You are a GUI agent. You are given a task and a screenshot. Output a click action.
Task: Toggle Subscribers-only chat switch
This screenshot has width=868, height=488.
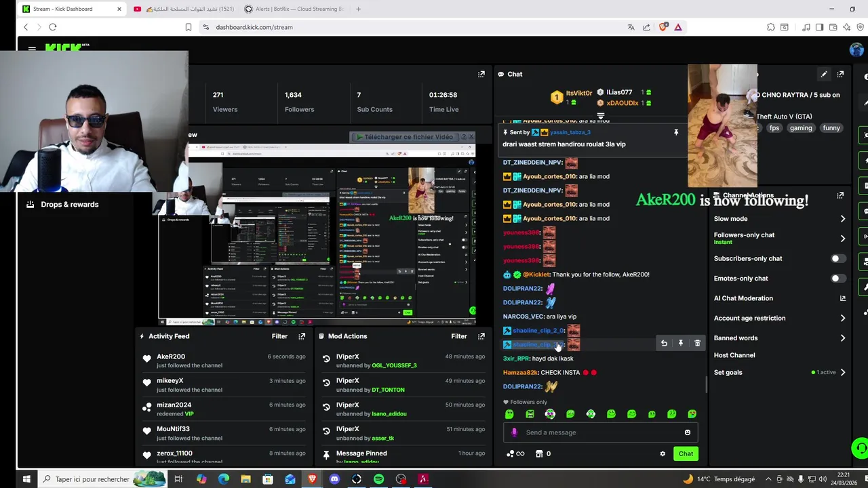[838, 258]
